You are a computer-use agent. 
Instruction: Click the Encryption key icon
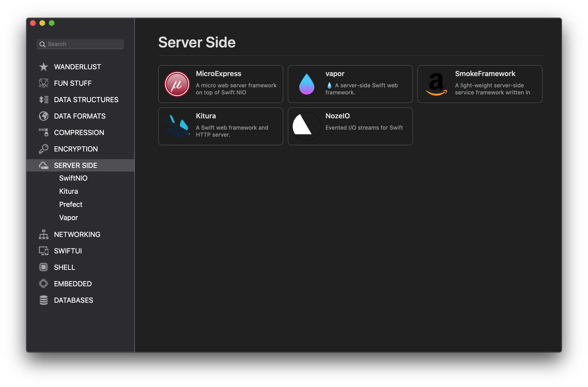click(43, 149)
